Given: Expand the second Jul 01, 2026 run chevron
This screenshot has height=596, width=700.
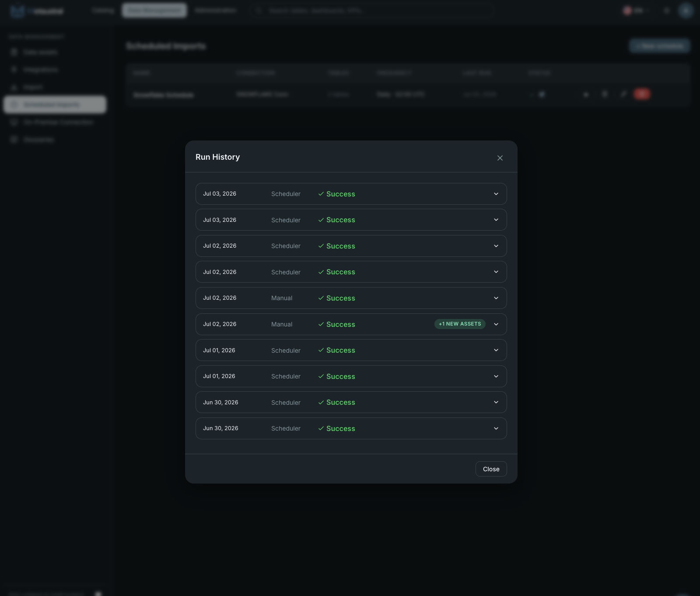Looking at the screenshot, I should (x=496, y=376).
